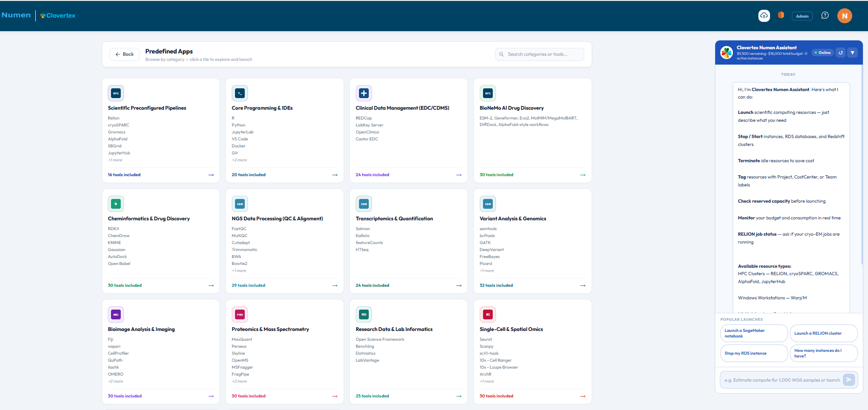Open '16 tools included' link
Screen dimensions: 868x410
point(124,175)
